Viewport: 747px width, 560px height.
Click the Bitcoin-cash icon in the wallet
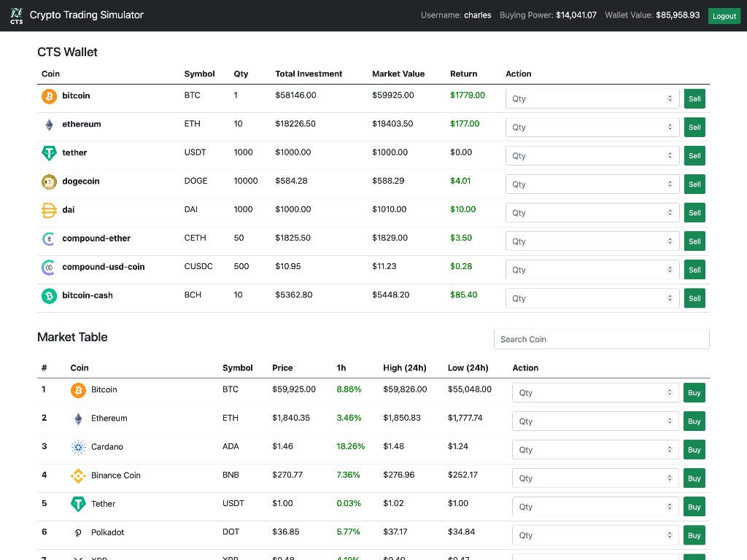coord(49,295)
